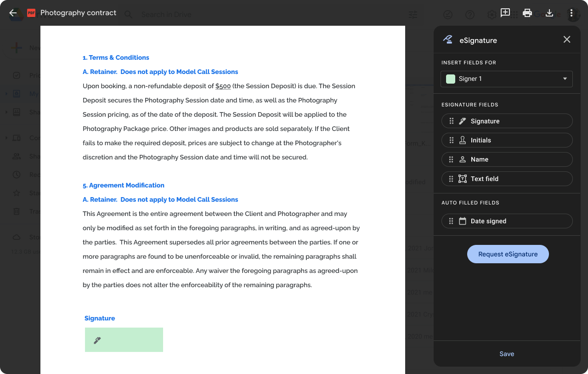Click the green Signer 1 color swatch

pyautogui.click(x=451, y=79)
